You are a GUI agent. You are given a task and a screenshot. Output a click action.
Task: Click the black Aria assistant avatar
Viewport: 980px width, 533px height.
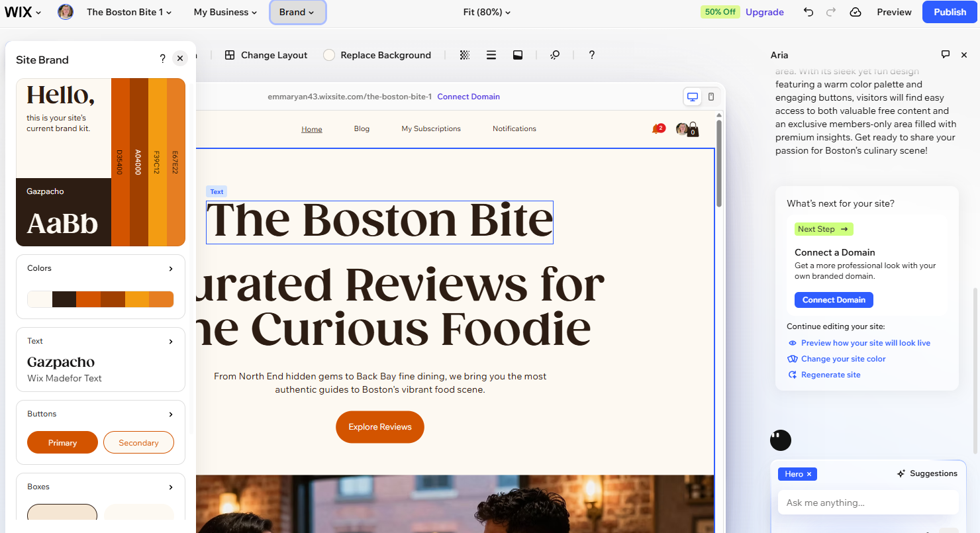click(781, 440)
